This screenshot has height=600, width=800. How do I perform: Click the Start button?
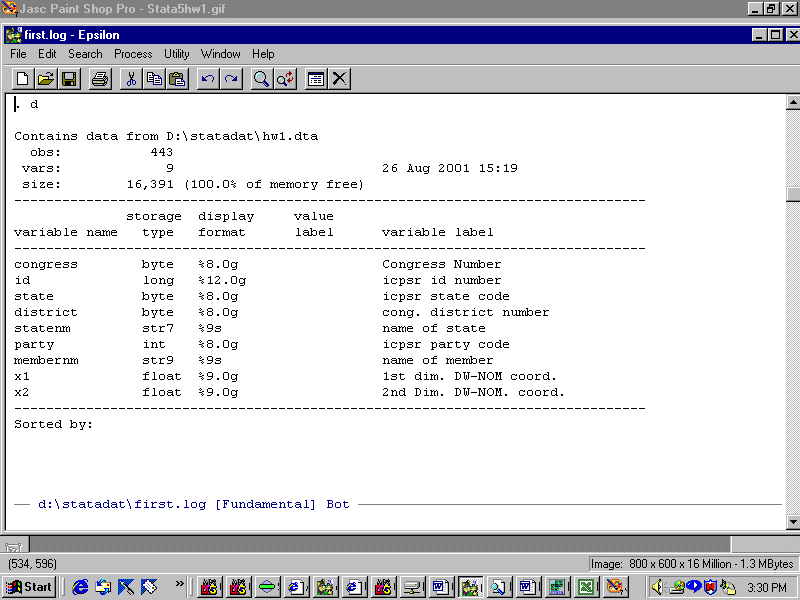(x=30, y=587)
